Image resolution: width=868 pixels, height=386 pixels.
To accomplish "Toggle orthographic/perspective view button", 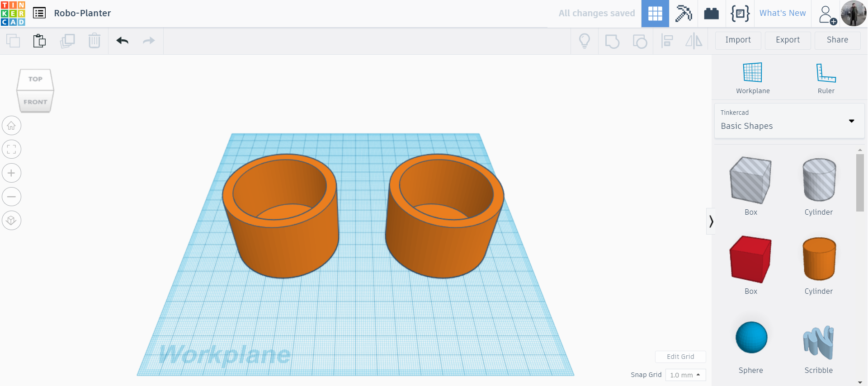I will pyautogui.click(x=12, y=221).
